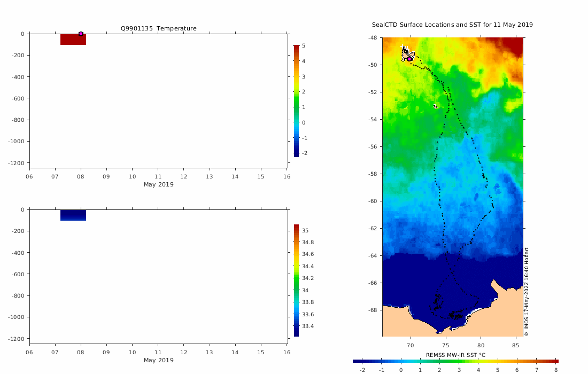Click 'May 2019' label under the salinity plot
The width and height of the screenshot is (588, 374).
(x=159, y=360)
